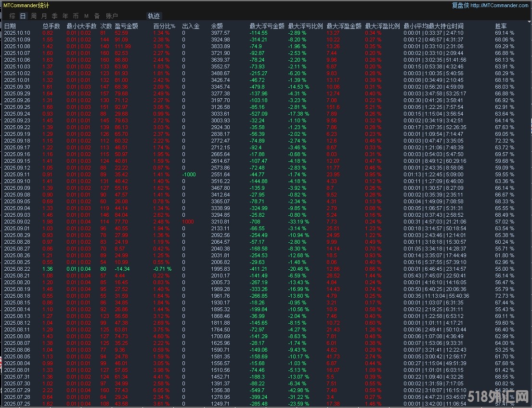Open the 币 currency tab
Screen dimensions: 532x408
[x=76, y=16]
